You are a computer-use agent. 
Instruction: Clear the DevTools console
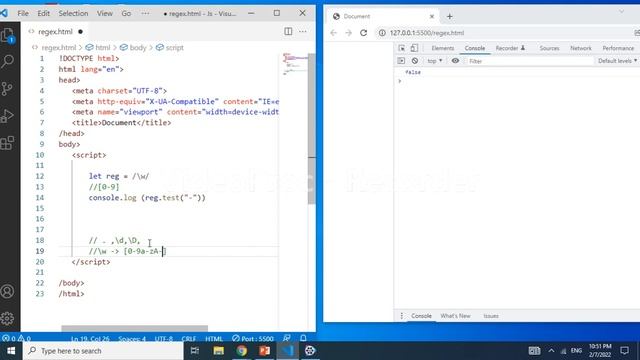pyautogui.click(x=415, y=61)
